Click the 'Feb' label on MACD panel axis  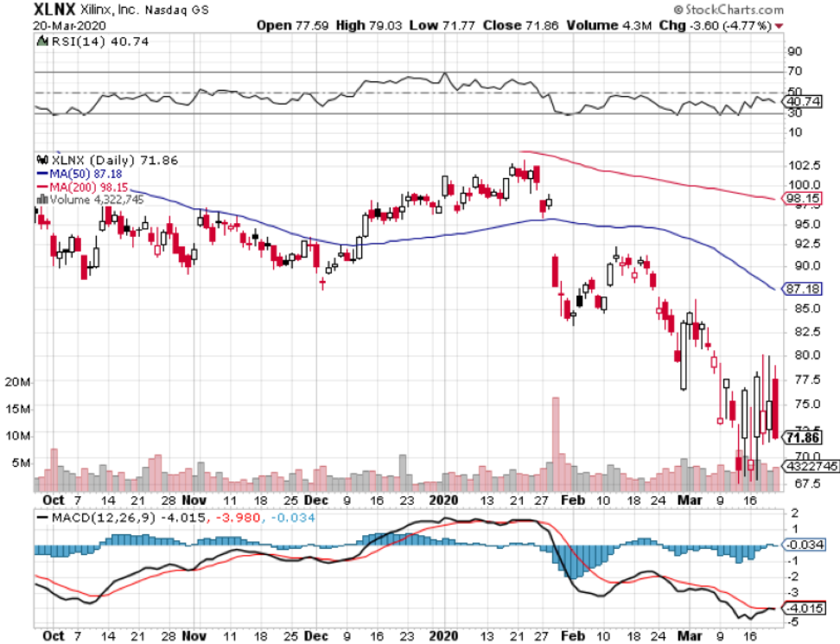573,636
